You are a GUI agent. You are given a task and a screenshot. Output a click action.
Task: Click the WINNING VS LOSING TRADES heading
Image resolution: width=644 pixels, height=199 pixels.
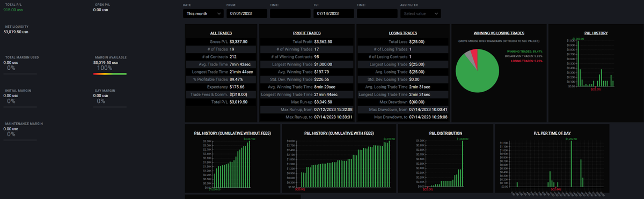pyautogui.click(x=499, y=33)
